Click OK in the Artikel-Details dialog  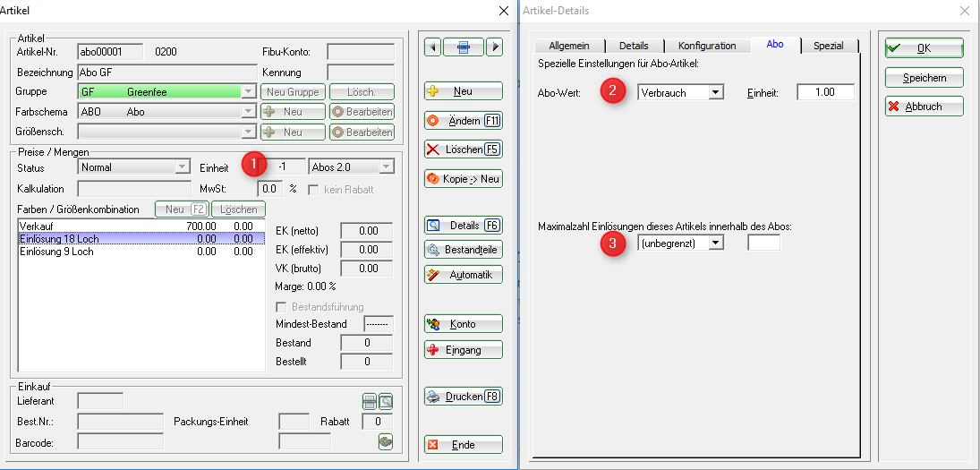click(x=924, y=48)
